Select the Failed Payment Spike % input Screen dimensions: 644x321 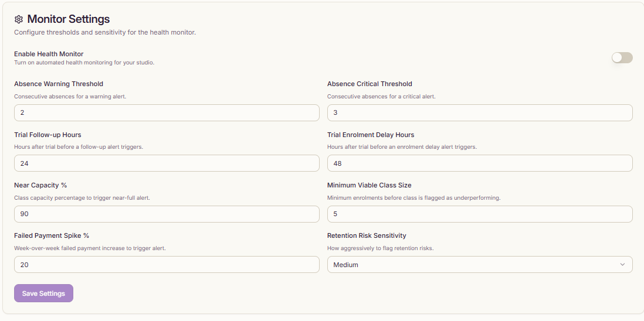167,265
